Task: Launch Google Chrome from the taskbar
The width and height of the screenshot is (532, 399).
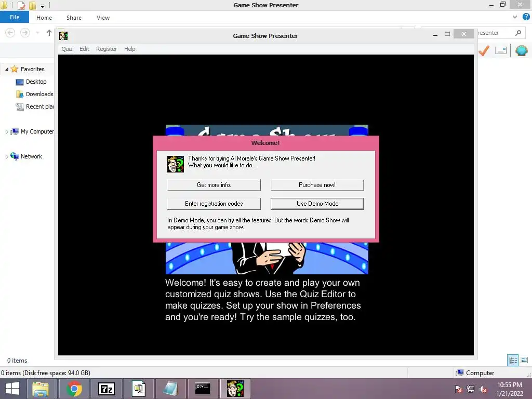Action: (x=74, y=389)
